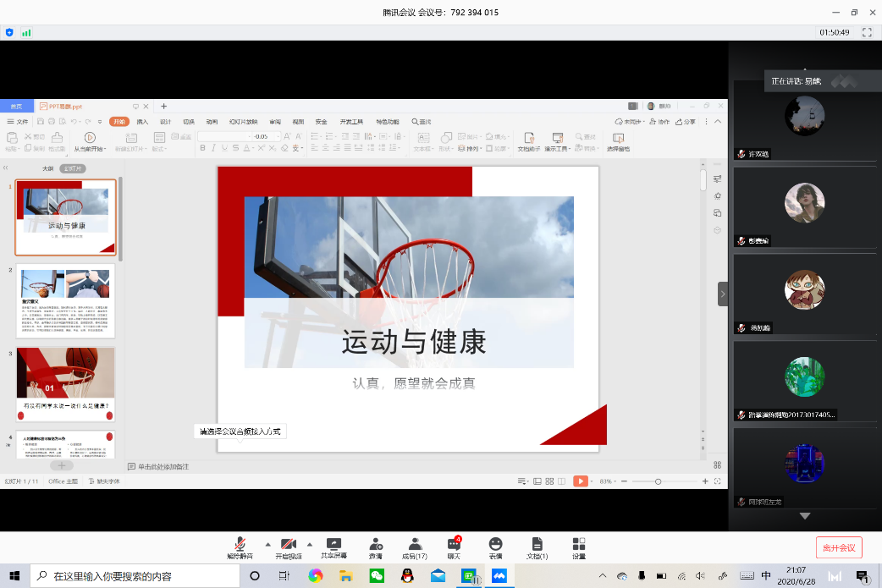Click the red Leave Meeting button
Image resolution: width=882 pixels, height=588 pixels.
pyautogui.click(x=839, y=547)
